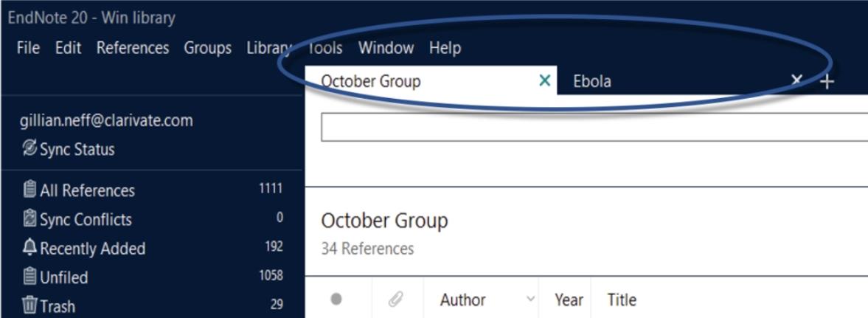Click the Unfiled clipboard icon
Screen dimensions: 868x318
click(x=29, y=276)
